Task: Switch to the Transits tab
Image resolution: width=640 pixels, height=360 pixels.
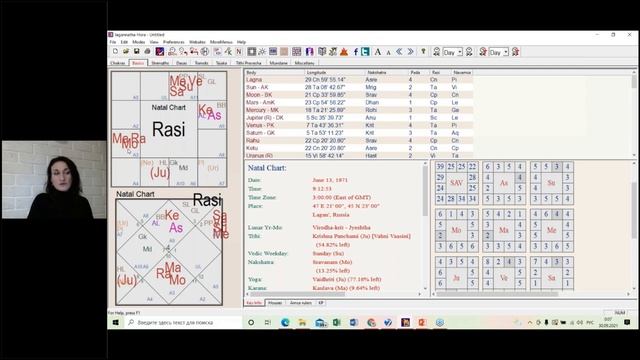Action: [x=202, y=63]
